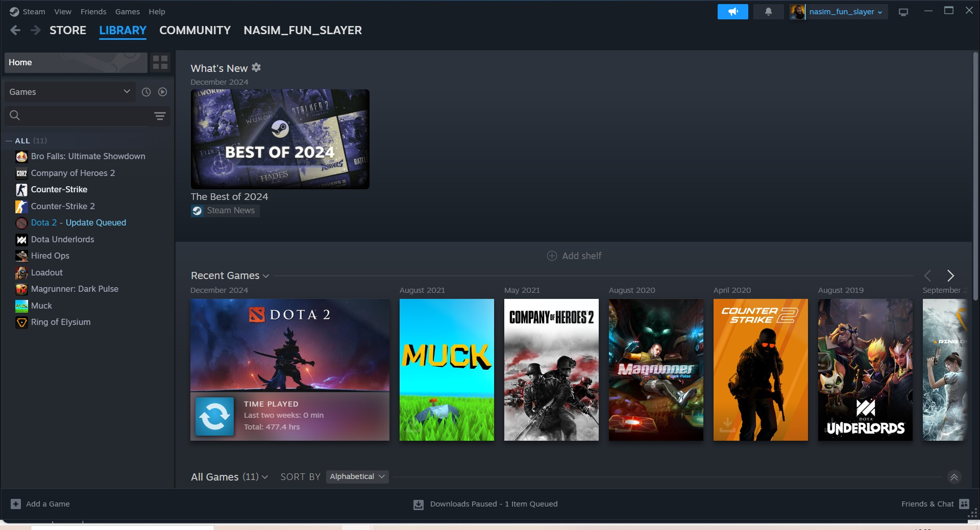Switch to the STORE tab
Viewport: 980px width, 530px height.
pyautogui.click(x=68, y=30)
